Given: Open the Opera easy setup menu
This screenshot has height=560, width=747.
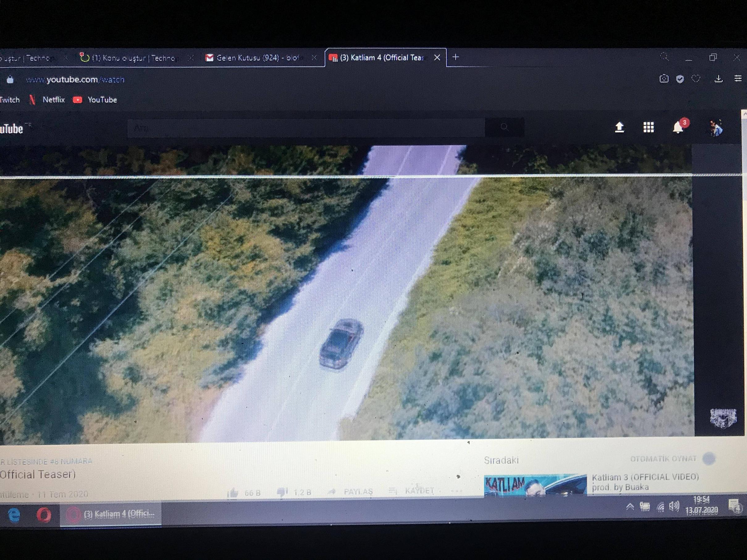Looking at the screenshot, I should tap(738, 79).
